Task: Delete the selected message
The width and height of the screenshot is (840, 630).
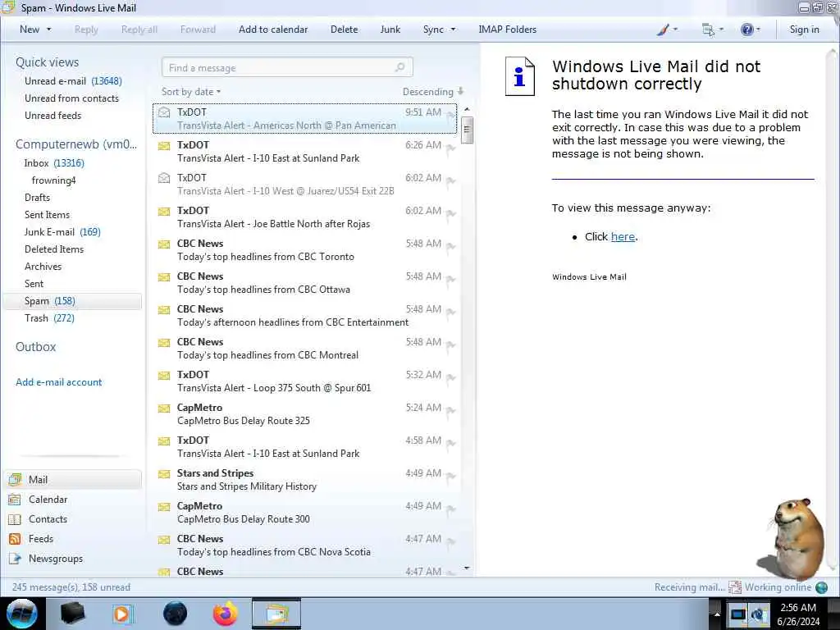Action: coord(344,30)
